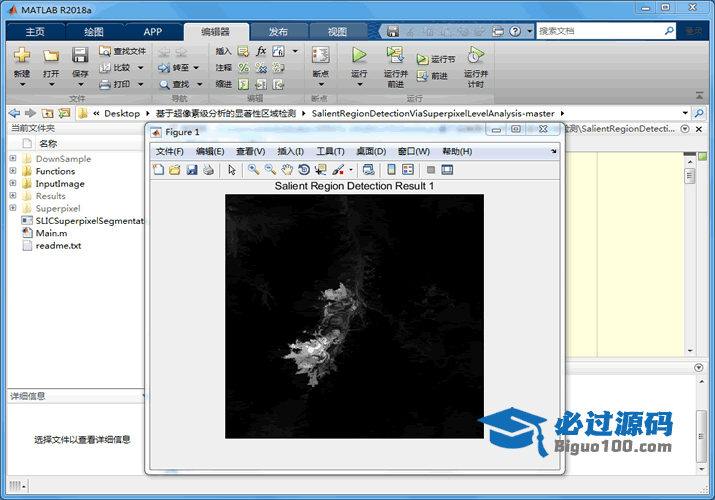The image size is (715, 500).
Task: Click the save figure floppy disk icon
Action: click(191, 170)
